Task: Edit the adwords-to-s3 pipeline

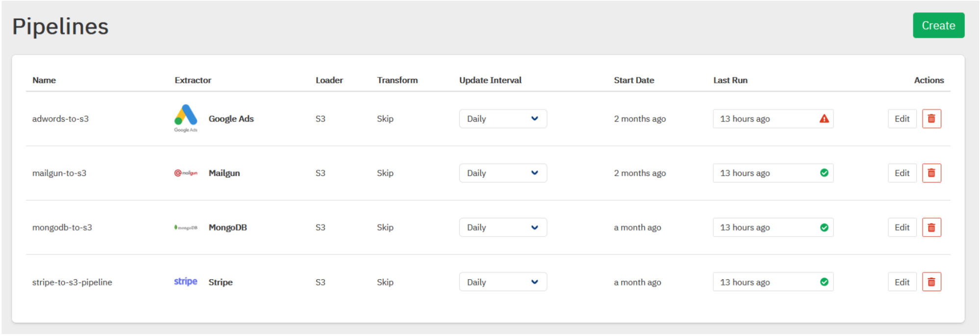Action: click(902, 119)
